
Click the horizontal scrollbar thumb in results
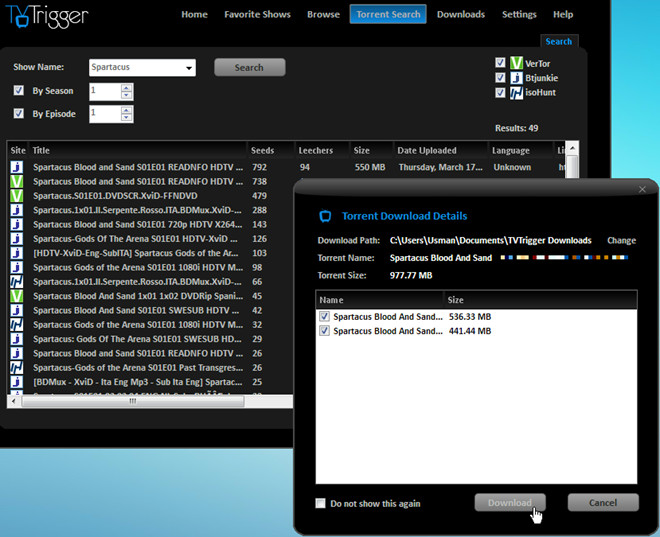point(133,401)
